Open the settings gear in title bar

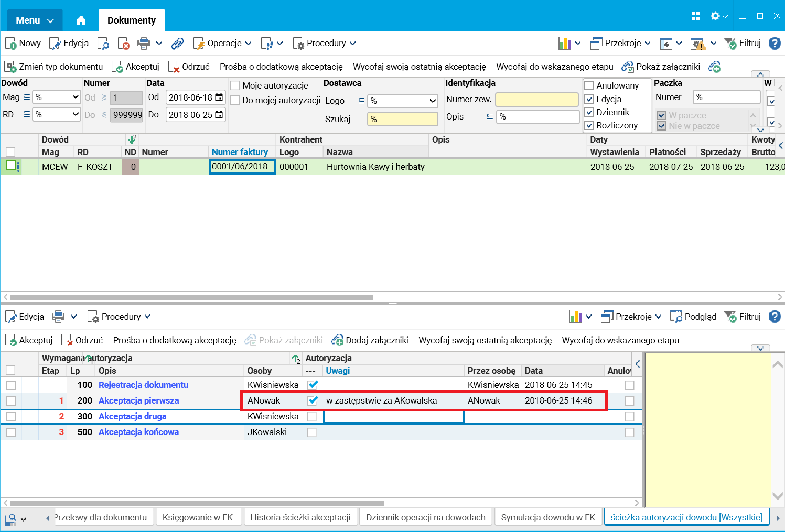715,16
